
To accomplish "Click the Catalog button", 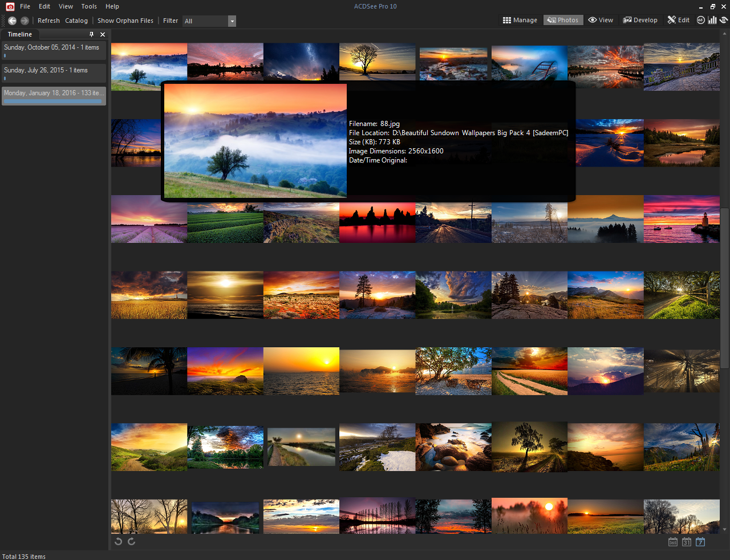I will pos(76,21).
